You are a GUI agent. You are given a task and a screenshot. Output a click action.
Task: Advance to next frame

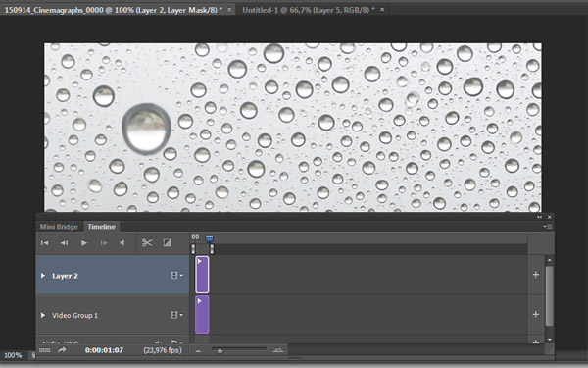(x=104, y=243)
